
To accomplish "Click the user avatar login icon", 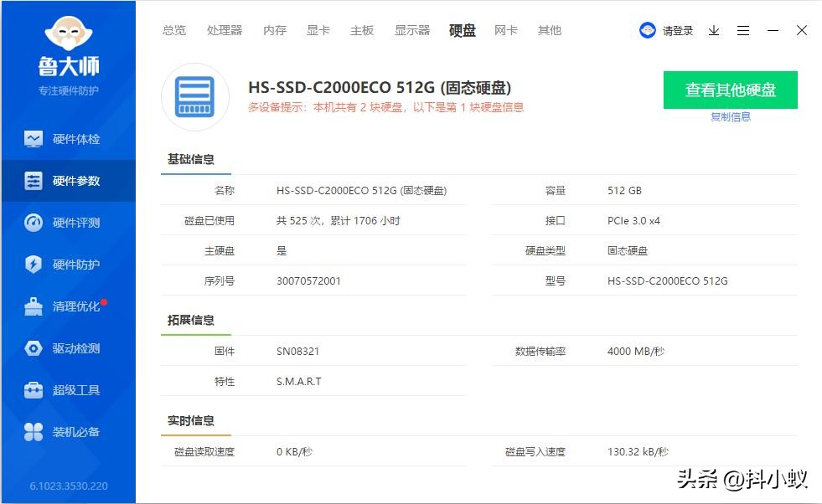I will point(648,30).
